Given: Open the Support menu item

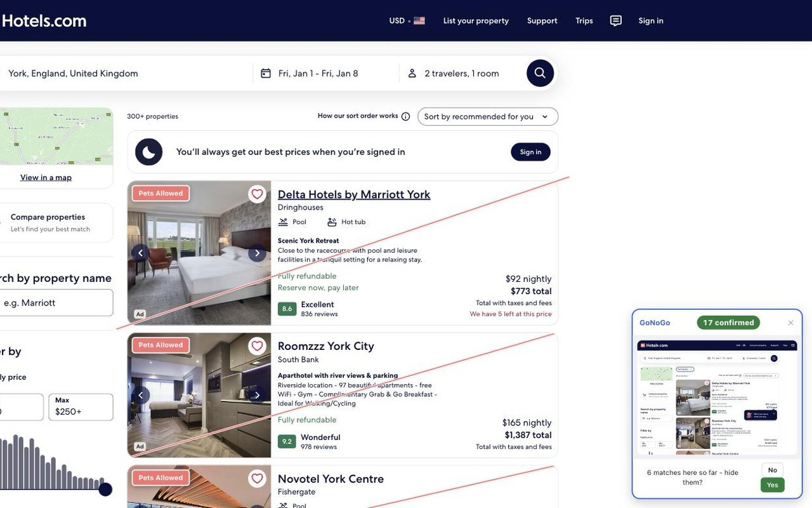Looking at the screenshot, I should click(542, 21).
